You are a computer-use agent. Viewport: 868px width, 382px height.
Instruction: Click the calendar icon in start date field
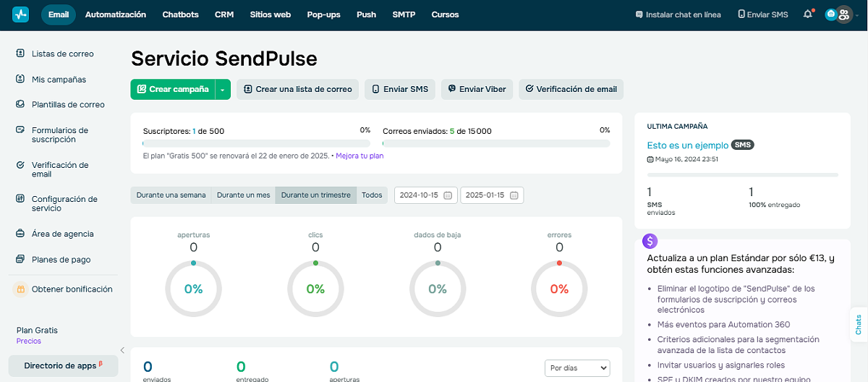448,195
